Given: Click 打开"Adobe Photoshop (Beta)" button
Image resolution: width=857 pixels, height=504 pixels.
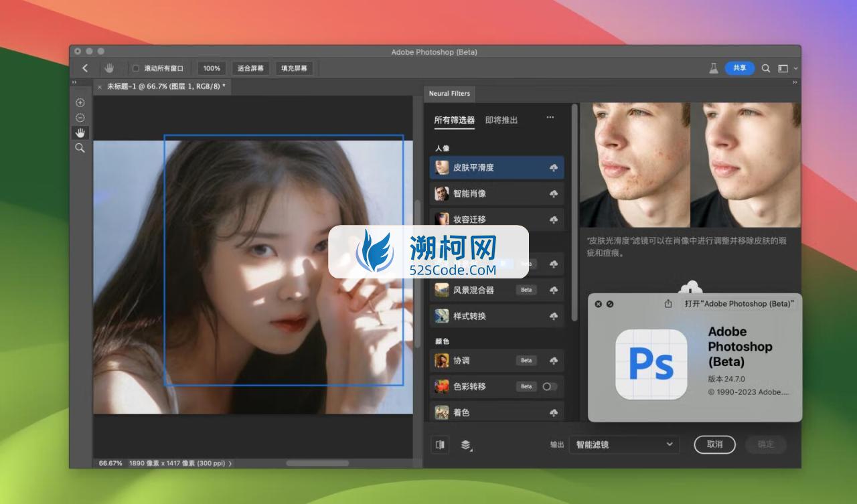Looking at the screenshot, I should (x=739, y=304).
